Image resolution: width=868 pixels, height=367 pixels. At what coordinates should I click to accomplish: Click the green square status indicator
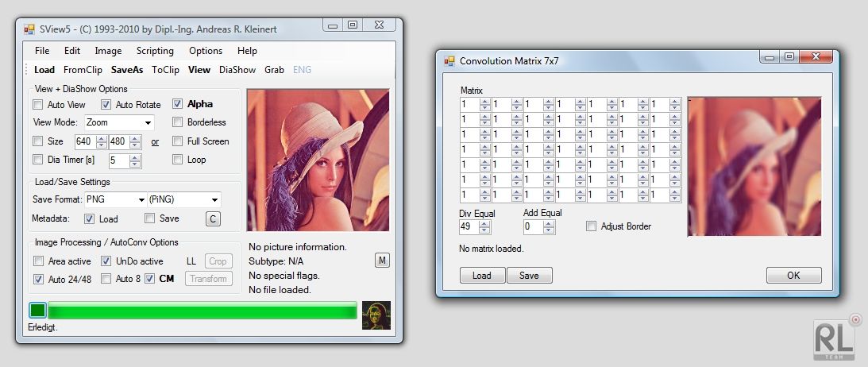[x=37, y=311]
